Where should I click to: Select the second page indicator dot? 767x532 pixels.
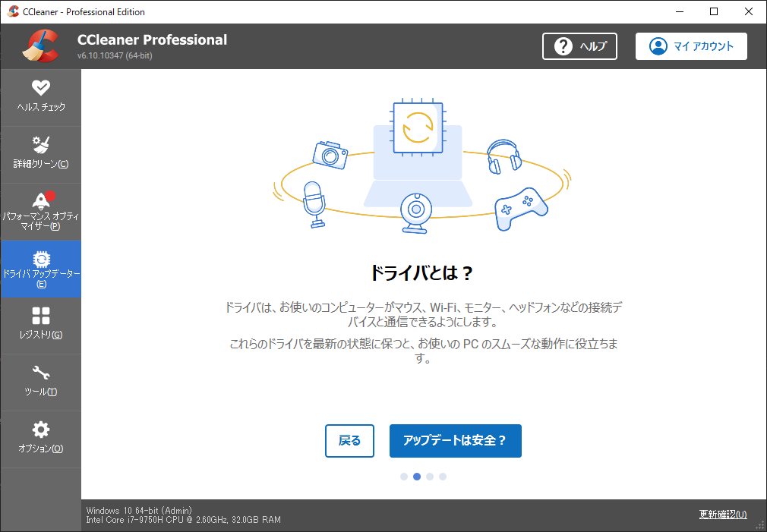[417, 477]
